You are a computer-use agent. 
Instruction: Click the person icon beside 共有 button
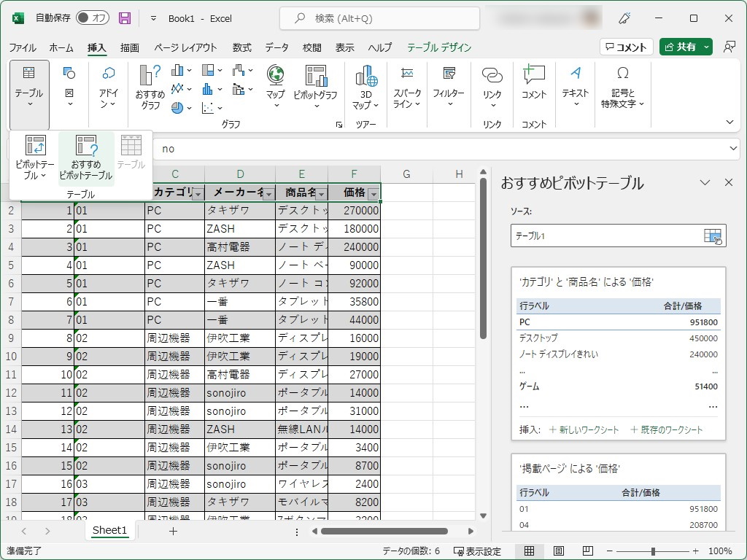point(729,47)
